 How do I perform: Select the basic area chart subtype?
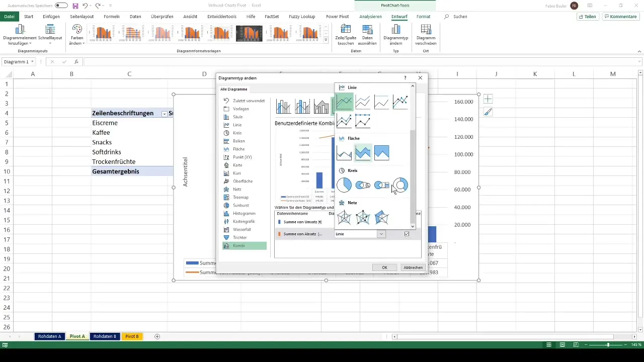[344, 152]
